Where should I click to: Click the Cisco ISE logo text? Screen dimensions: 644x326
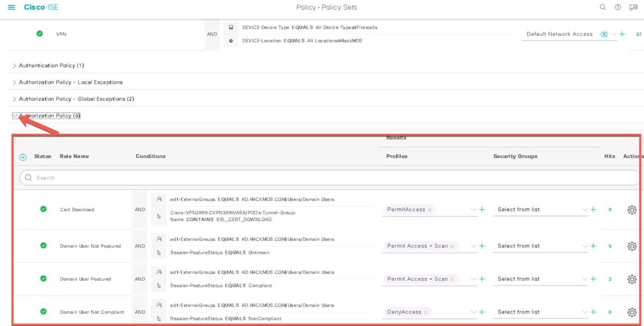click(41, 7)
